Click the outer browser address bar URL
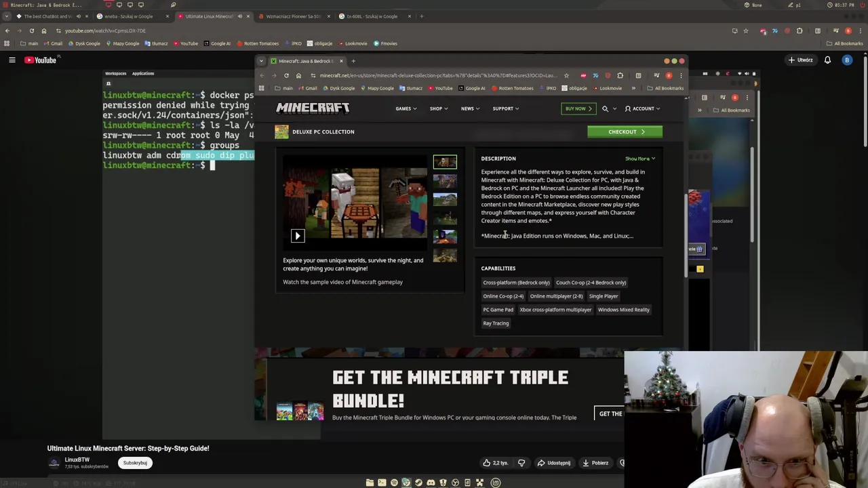 [x=105, y=30]
